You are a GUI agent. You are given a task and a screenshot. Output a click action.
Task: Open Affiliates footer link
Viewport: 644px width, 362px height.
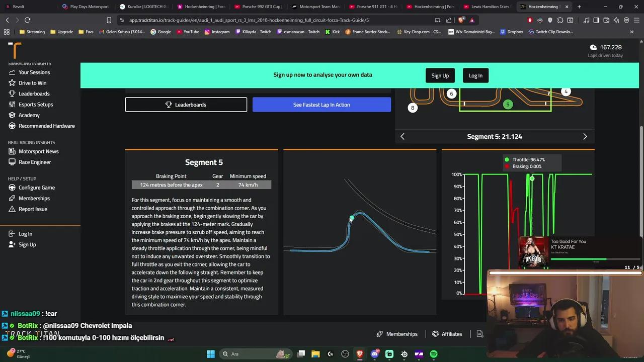pos(447,334)
